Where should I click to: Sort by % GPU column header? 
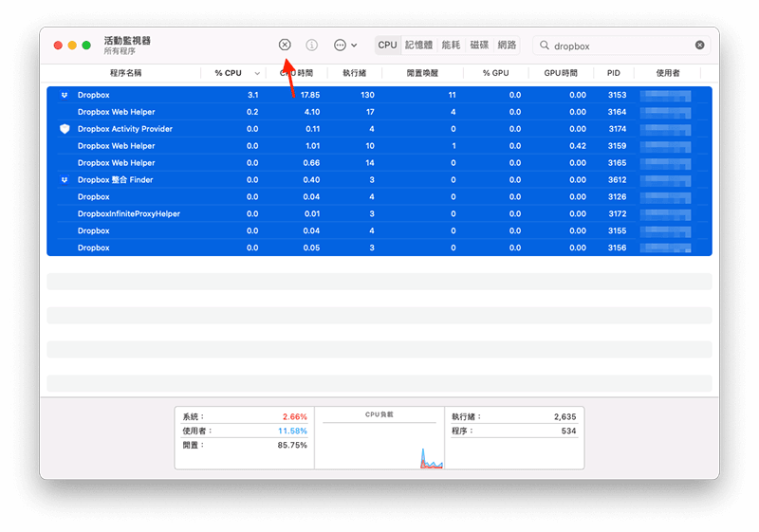click(x=495, y=73)
